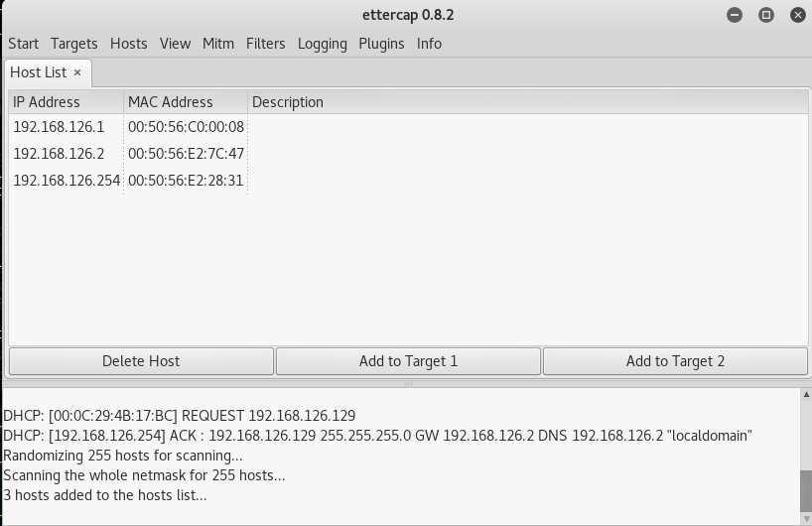Open the Targets menu
Screen dimensions: 812x526
click(74, 44)
